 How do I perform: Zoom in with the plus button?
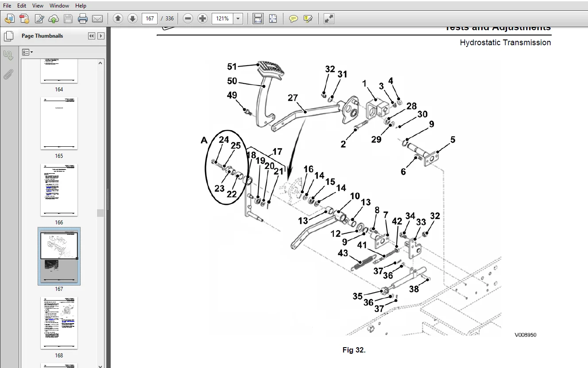click(x=203, y=19)
